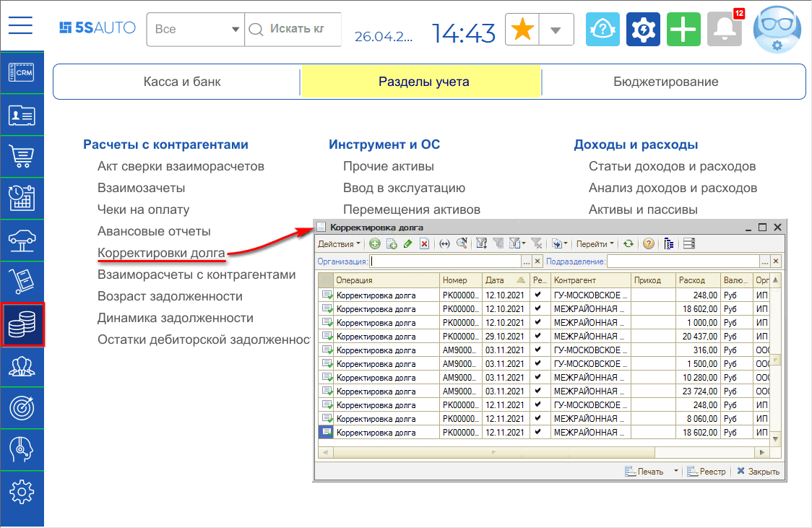
Task: Click the add new document icon in toolbar
Action: click(374, 244)
